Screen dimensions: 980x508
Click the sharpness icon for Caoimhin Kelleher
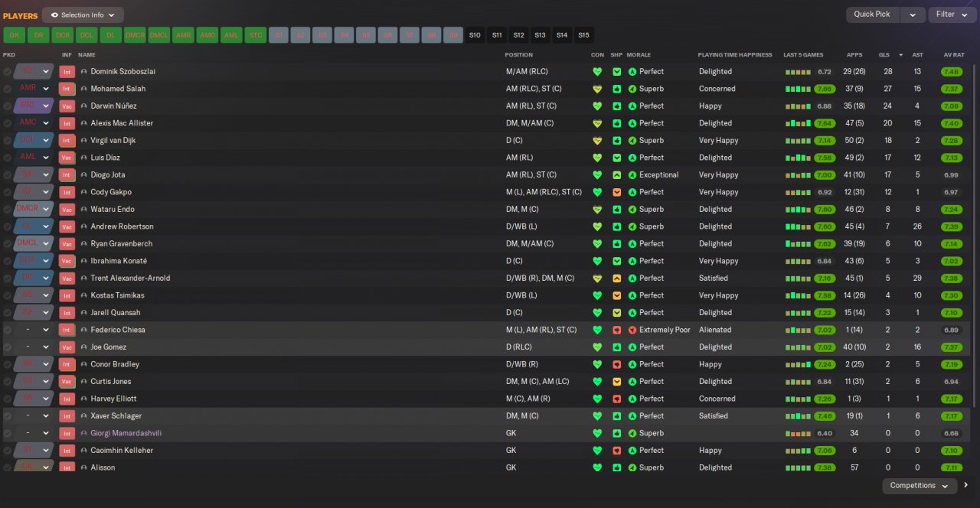click(617, 451)
